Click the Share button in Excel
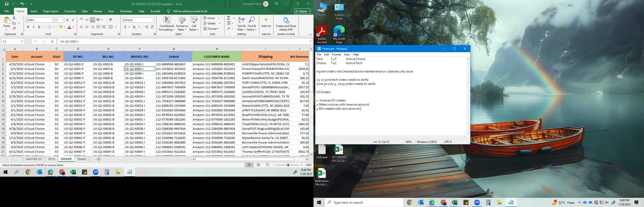This screenshot has height=207, width=644. click(302, 11)
